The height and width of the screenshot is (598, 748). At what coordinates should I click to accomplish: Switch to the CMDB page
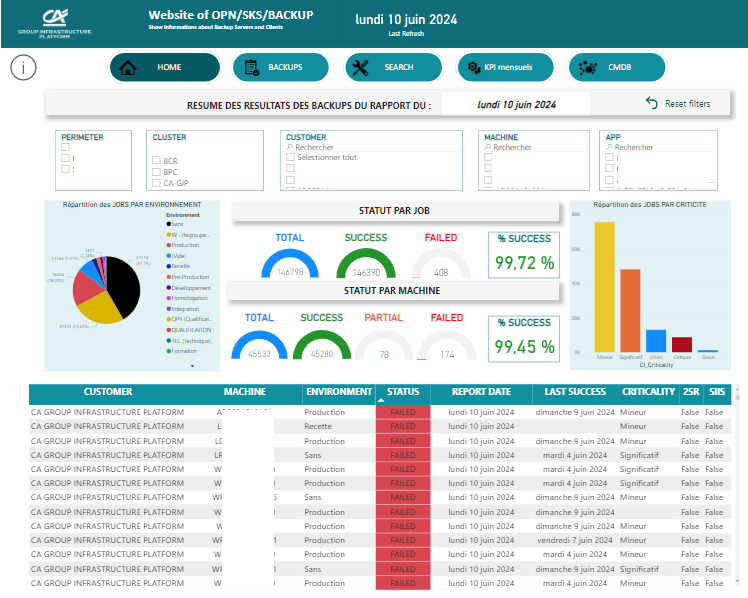(617, 68)
